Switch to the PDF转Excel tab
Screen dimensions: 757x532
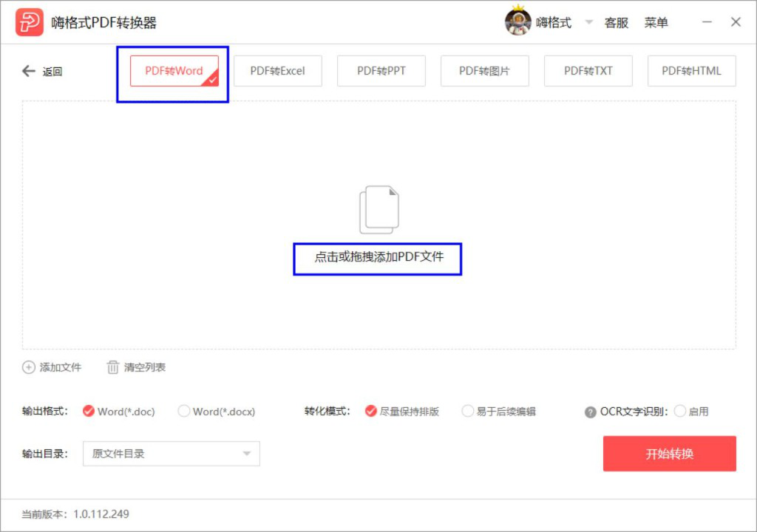278,71
